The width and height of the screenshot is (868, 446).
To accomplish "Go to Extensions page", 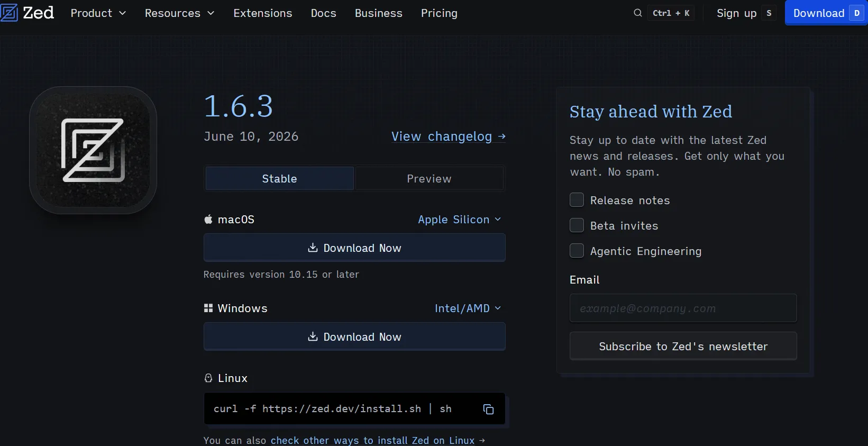I will click(263, 13).
